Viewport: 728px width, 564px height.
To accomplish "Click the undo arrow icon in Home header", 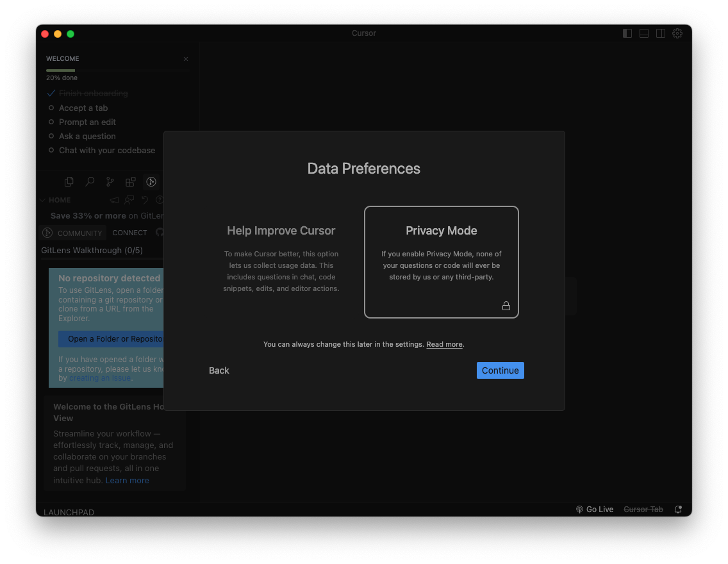I will tap(145, 200).
